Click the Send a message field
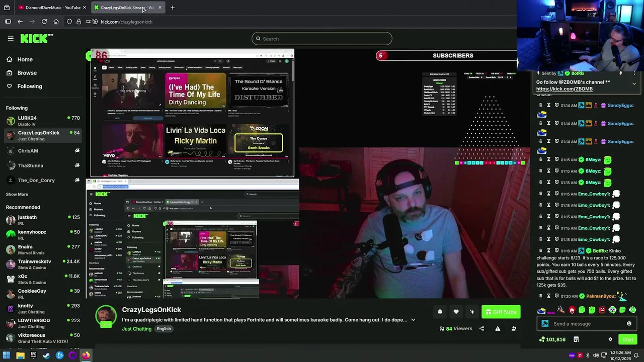Image resolution: width=644 pixels, height=362 pixels. 587,324
